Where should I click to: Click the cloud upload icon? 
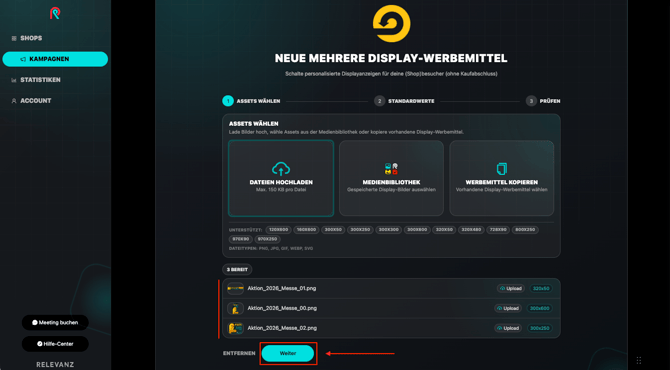point(281,169)
